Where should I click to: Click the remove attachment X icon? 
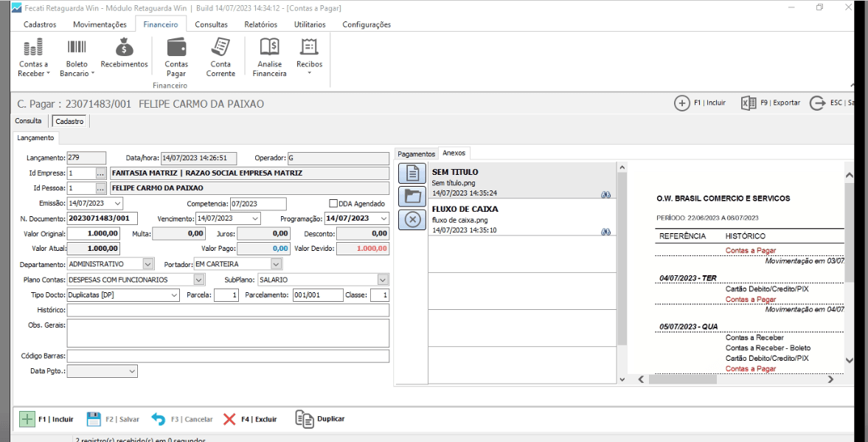413,219
